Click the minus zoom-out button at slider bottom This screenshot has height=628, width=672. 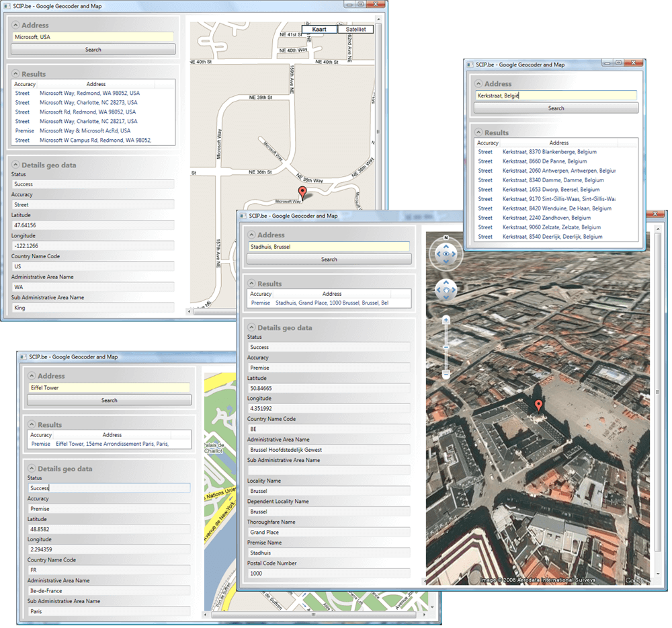tap(446, 375)
